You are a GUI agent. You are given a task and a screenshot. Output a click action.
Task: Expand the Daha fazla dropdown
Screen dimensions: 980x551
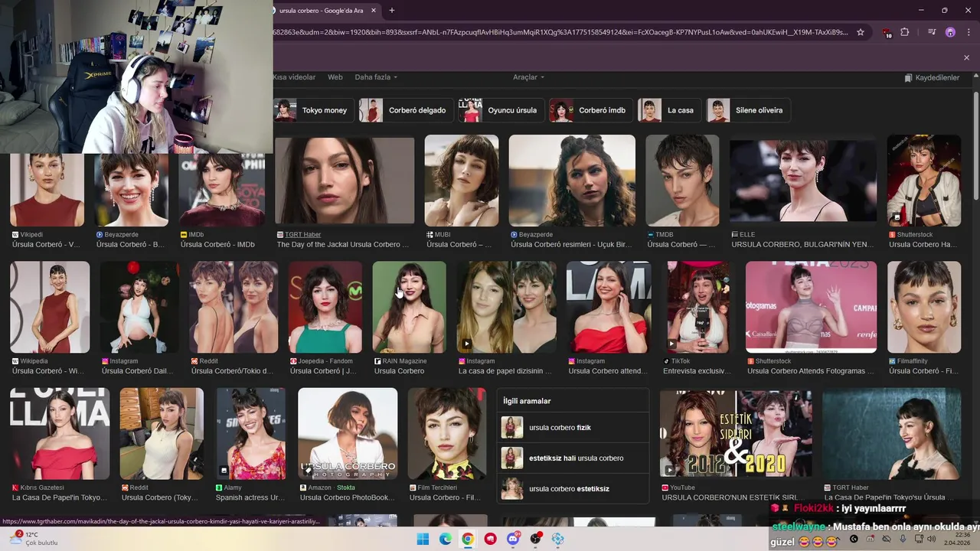tap(376, 77)
